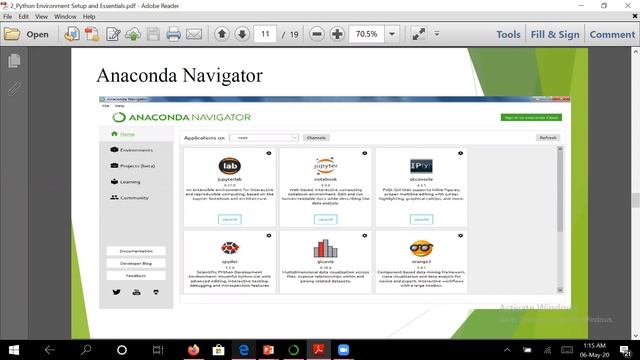Close the document with the X below title bar
Viewport: 640px width, 360px height.
(x=635, y=16)
